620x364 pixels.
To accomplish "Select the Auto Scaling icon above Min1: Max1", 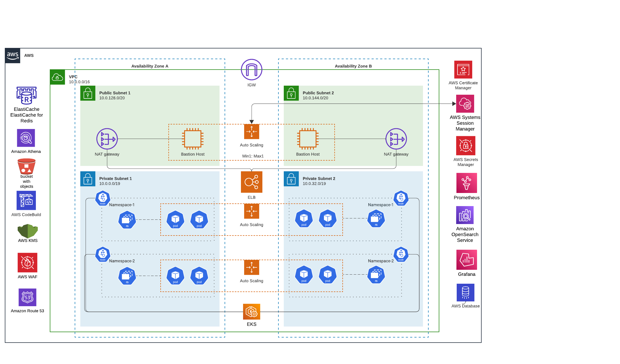I will (x=252, y=132).
